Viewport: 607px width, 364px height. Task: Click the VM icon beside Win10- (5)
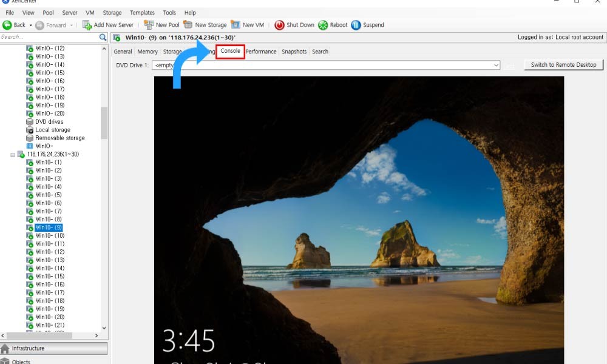click(30, 195)
